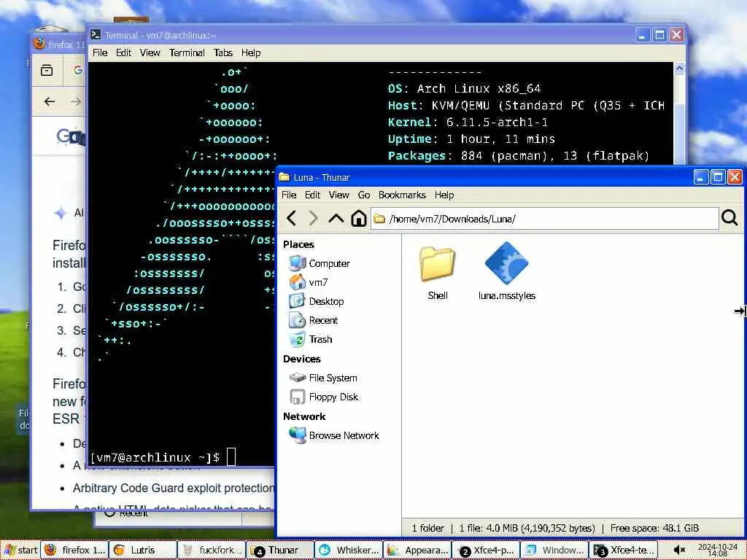
Task: Open the Terminal window's Help menu
Action: [251, 52]
